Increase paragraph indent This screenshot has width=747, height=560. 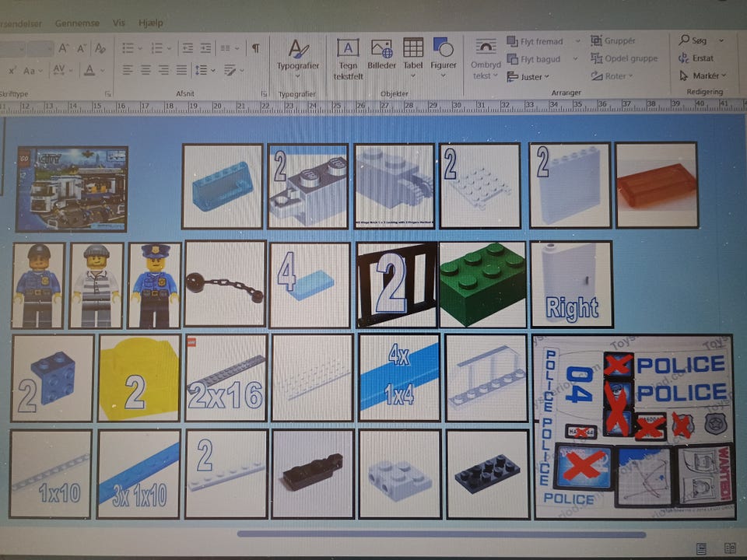tap(205, 48)
